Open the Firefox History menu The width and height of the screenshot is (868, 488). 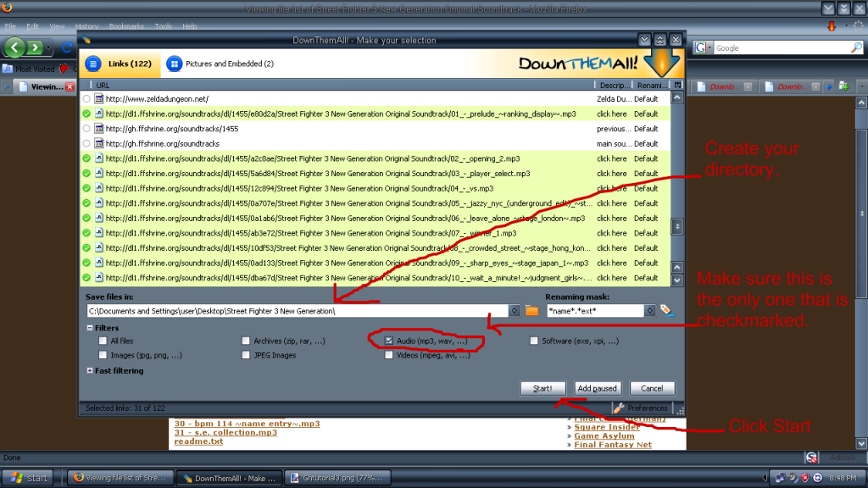[x=86, y=26]
